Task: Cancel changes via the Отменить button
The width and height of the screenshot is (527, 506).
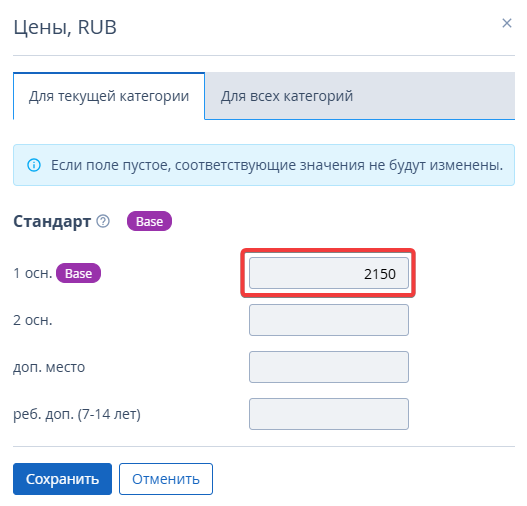Action: tap(166, 479)
